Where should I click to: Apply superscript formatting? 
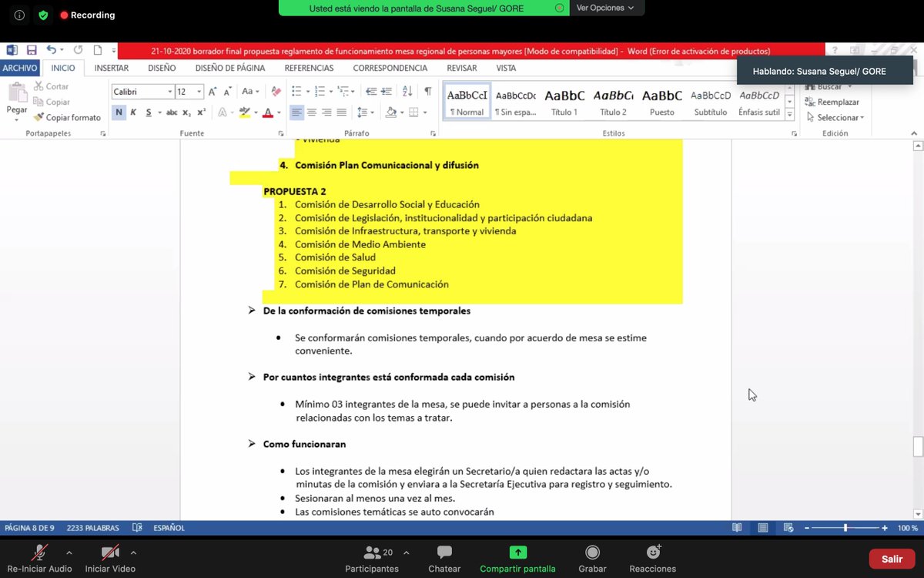(x=201, y=113)
